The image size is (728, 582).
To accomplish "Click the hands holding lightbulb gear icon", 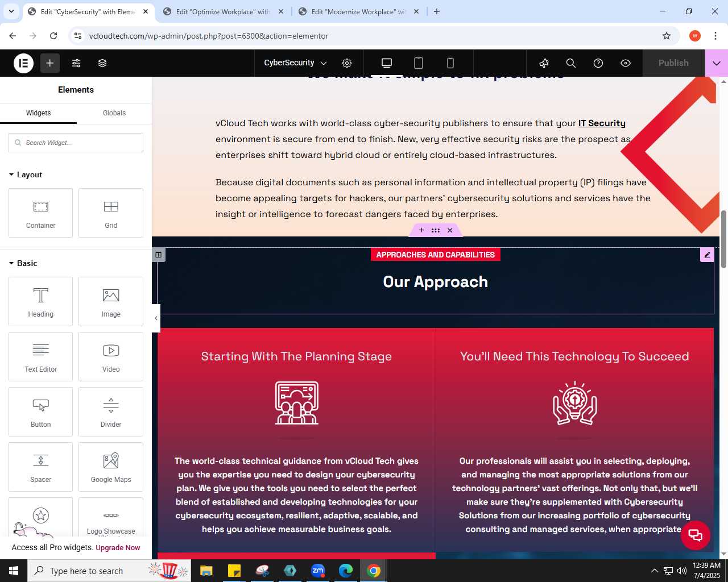I will [x=574, y=403].
